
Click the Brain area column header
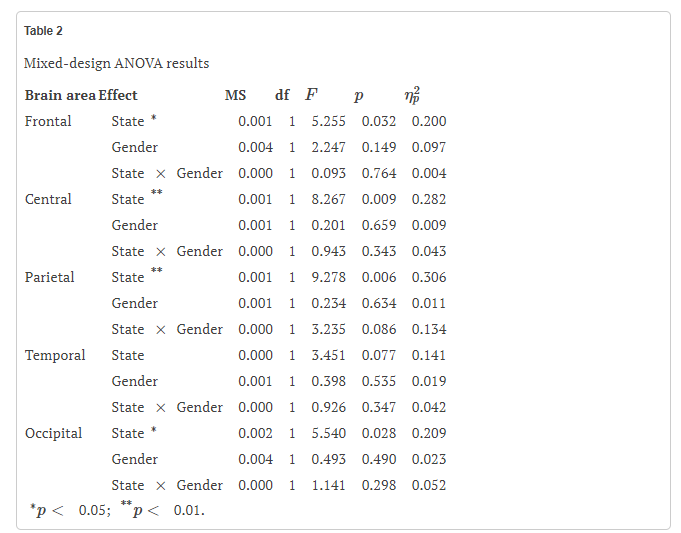60,95
